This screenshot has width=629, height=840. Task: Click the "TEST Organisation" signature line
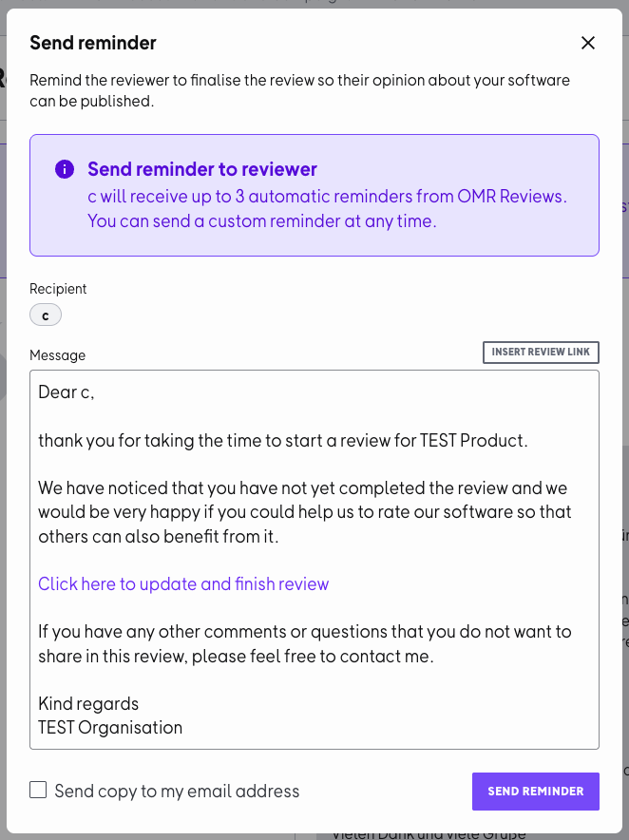click(110, 728)
